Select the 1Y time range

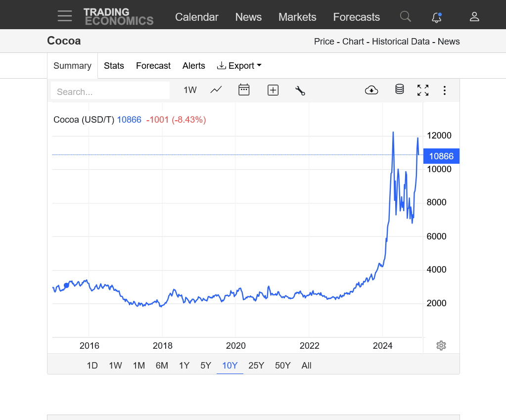point(184,366)
